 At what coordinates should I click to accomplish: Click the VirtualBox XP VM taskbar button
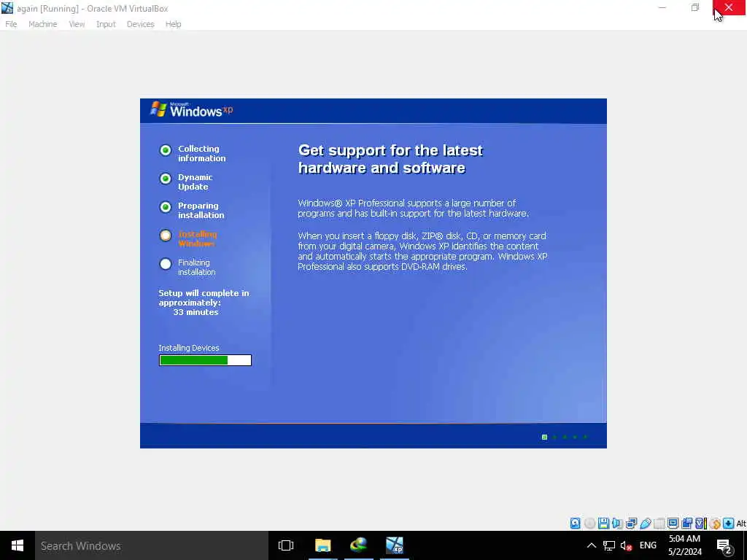pos(395,545)
